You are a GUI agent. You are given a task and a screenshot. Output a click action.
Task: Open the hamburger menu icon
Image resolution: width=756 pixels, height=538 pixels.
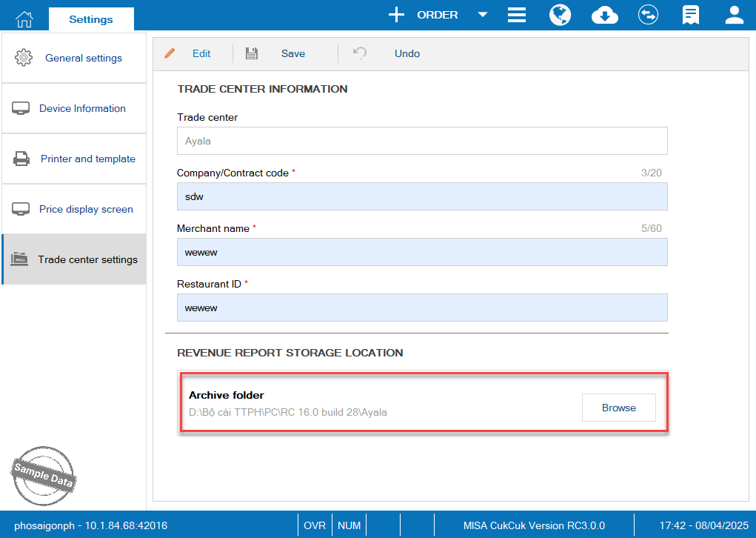[516, 15]
